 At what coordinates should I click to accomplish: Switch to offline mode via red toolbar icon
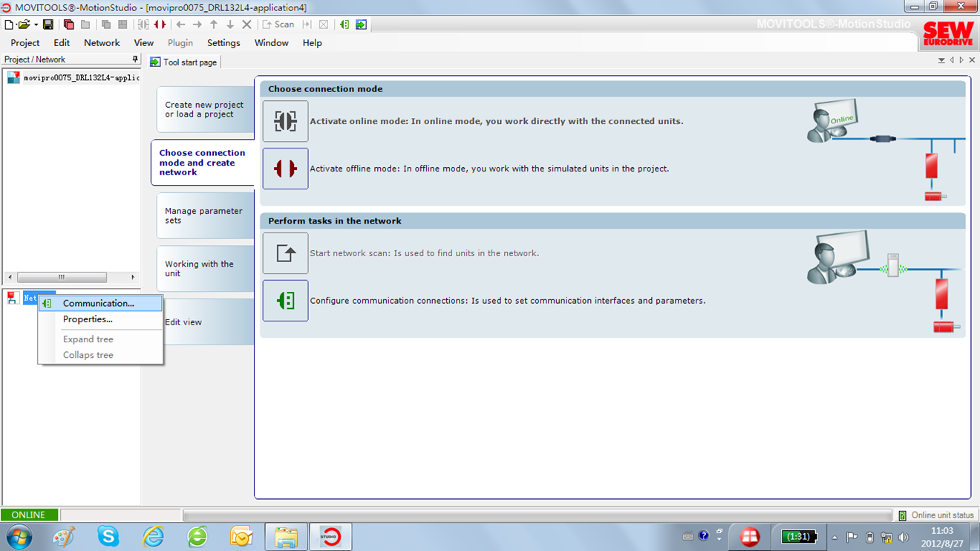pos(160,25)
